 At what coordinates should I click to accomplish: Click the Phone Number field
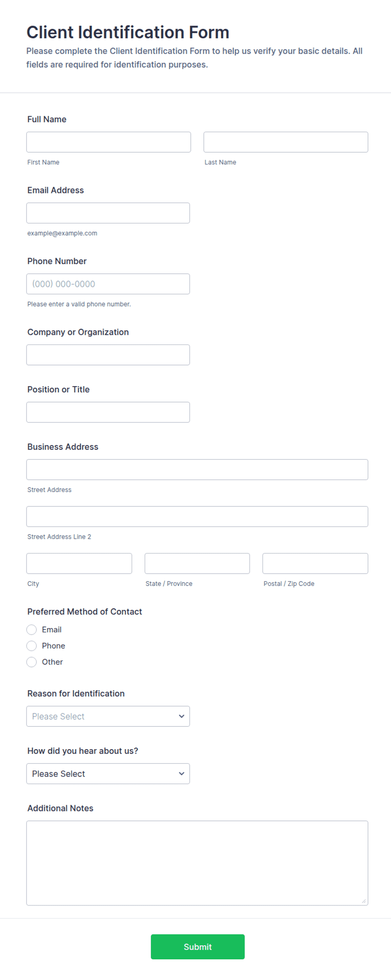click(x=108, y=284)
